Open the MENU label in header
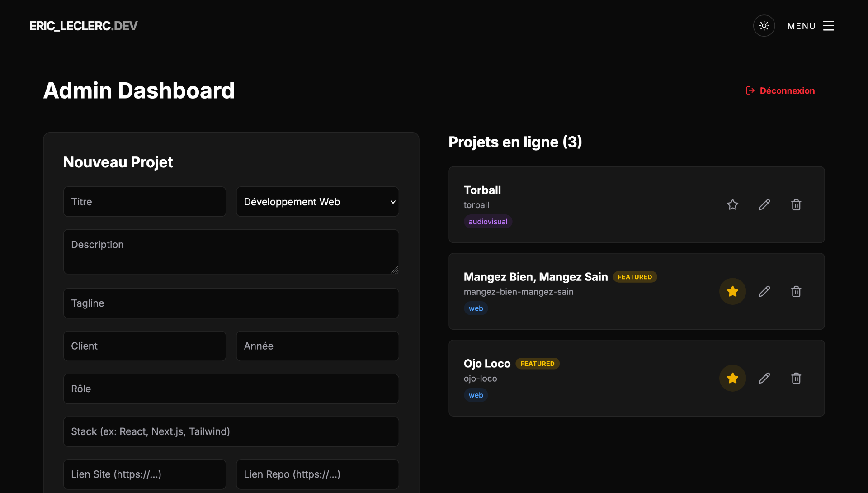Screen dimensions: 868x493 click(801, 26)
